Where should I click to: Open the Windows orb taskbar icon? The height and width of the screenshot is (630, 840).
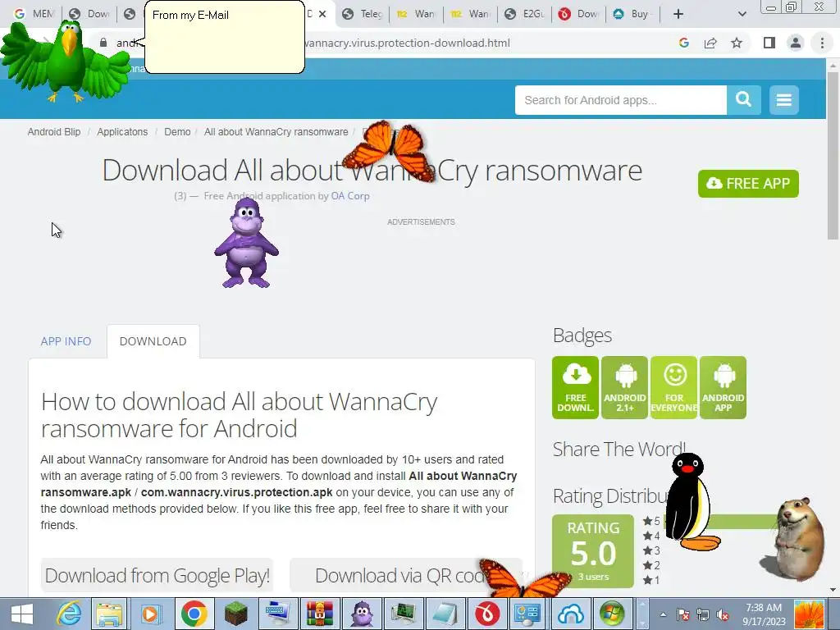[612, 614]
